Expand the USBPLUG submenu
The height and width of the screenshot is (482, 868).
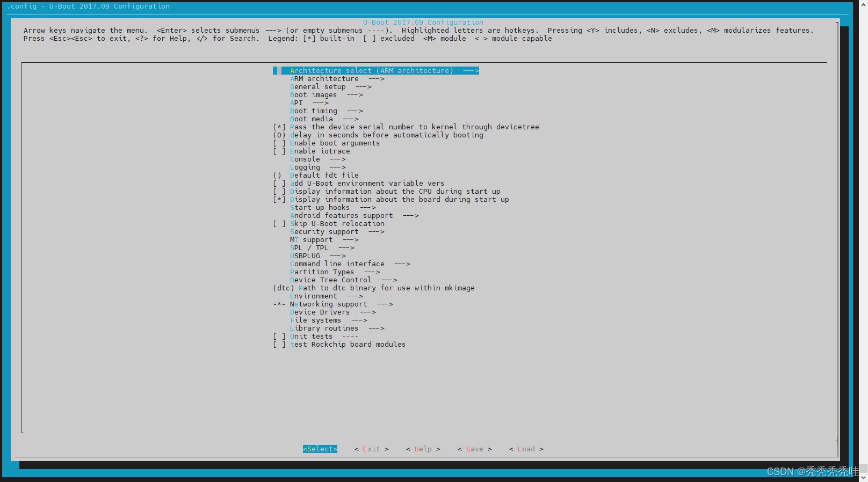318,256
